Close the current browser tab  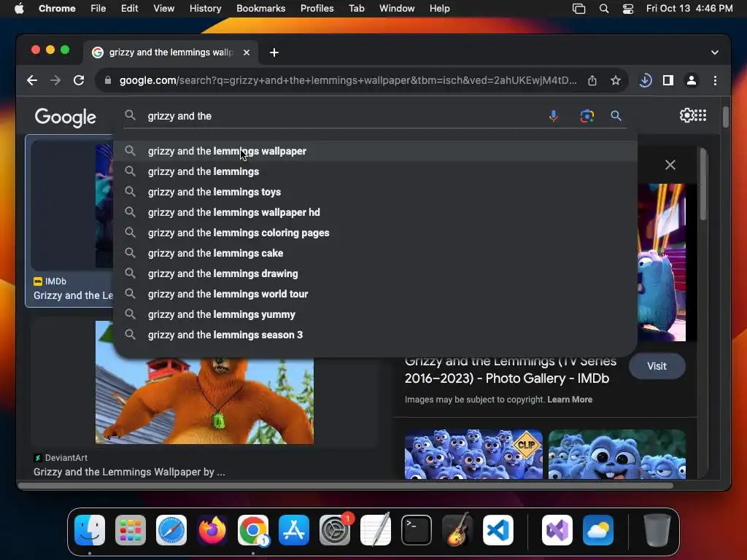247,52
